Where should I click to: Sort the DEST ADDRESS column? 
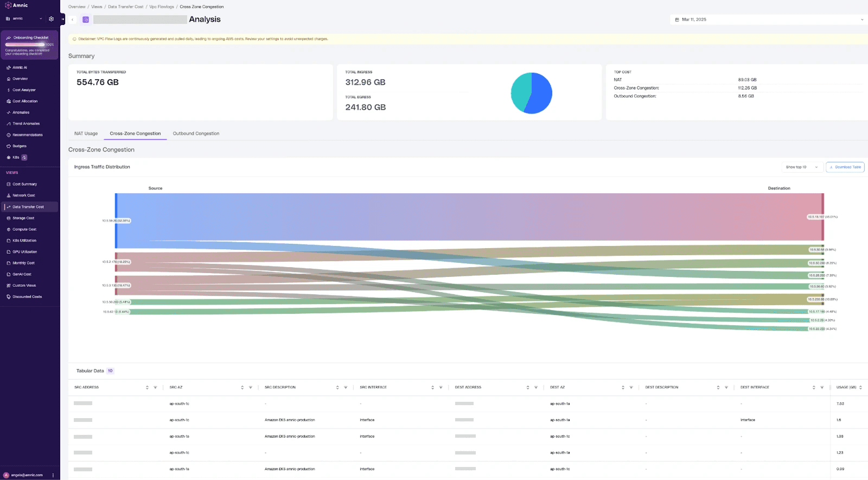pos(528,388)
